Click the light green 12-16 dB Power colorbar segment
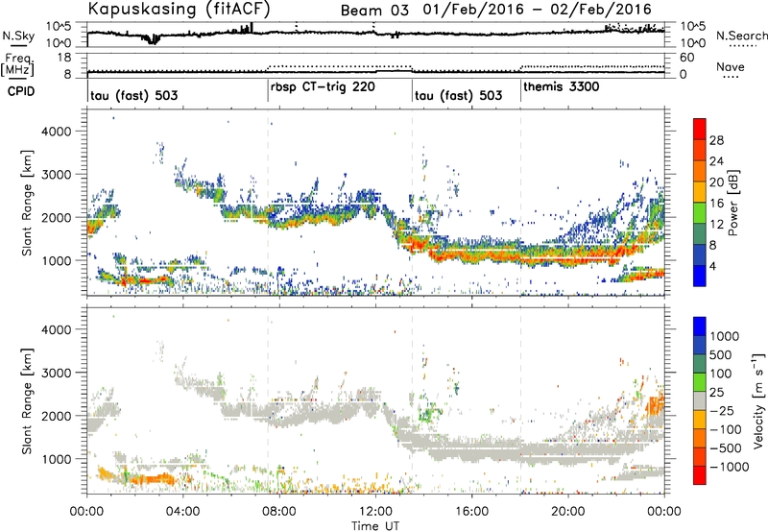The image size is (768, 532). [700, 213]
